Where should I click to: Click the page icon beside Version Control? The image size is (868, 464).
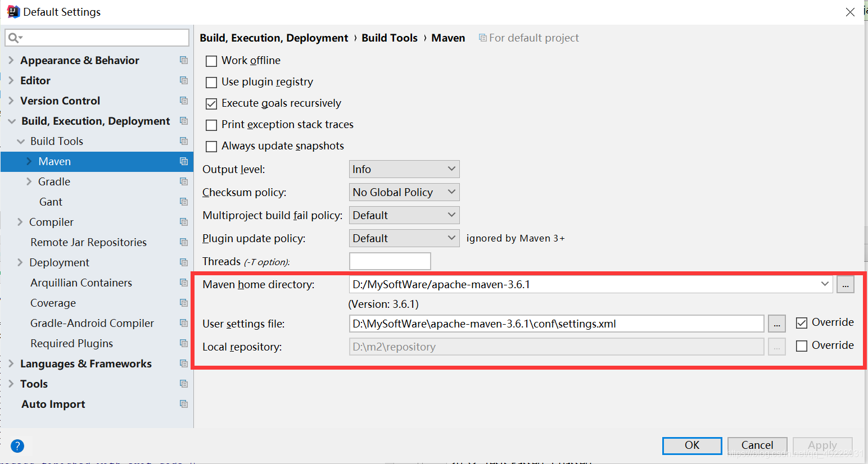click(x=184, y=101)
